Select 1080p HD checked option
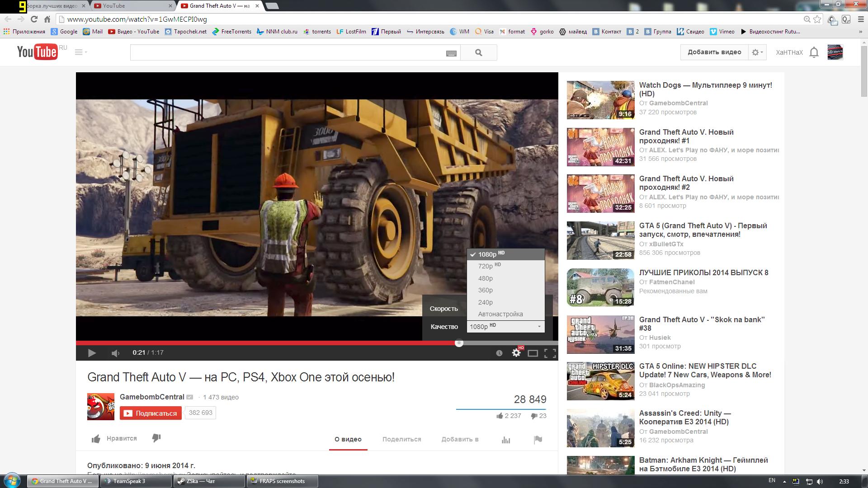Image resolution: width=868 pixels, height=488 pixels. coord(505,254)
